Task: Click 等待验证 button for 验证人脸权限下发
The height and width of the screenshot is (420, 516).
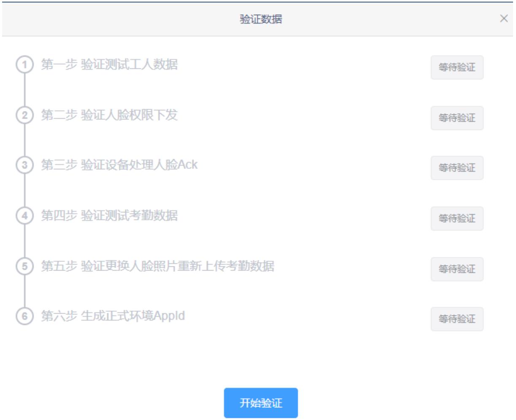Action: point(457,118)
